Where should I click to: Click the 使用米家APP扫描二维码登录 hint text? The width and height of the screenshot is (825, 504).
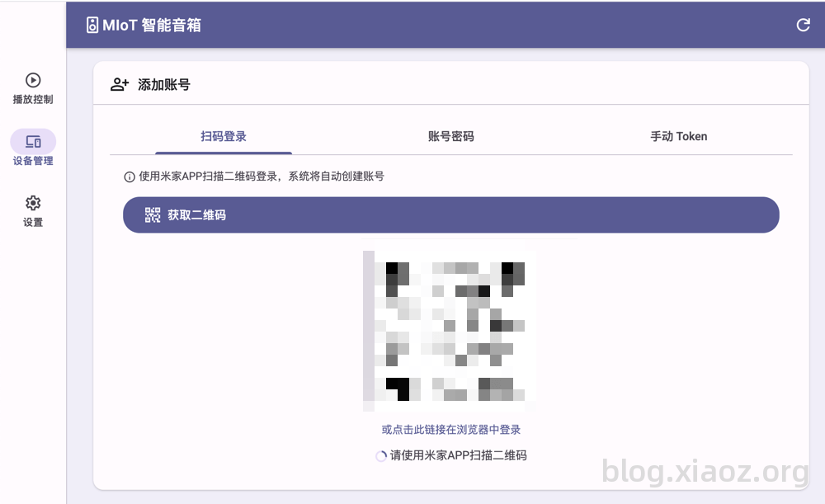click(262, 177)
